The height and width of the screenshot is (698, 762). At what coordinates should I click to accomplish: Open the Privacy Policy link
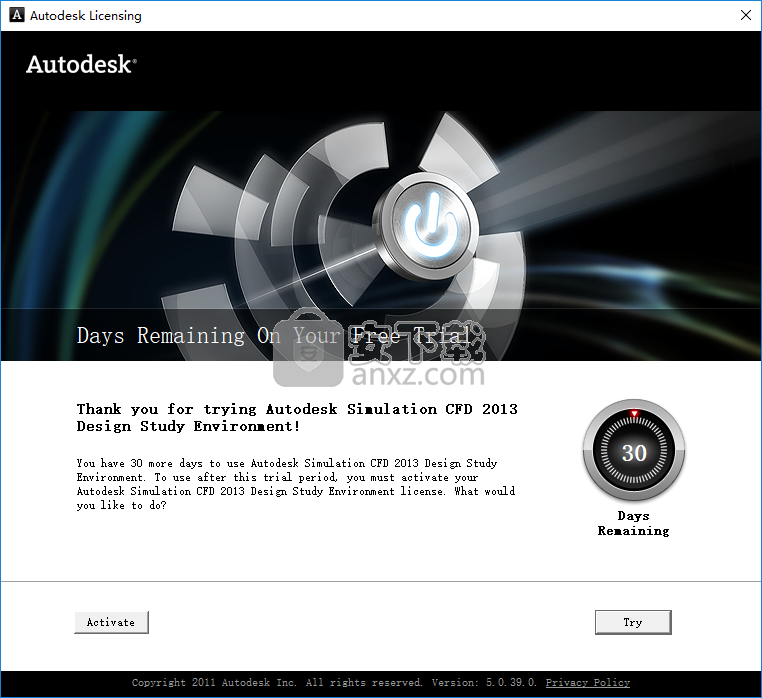tap(588, 682)
